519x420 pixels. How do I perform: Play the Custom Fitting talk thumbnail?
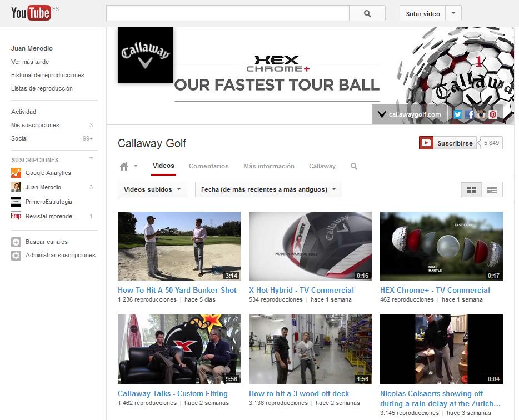tap(179, 349)
